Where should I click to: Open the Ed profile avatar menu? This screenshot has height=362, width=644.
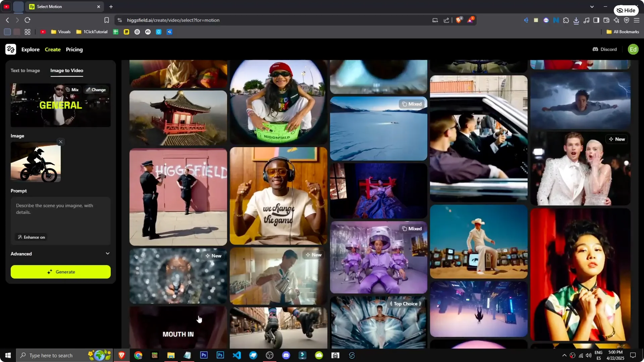pos(633,49)
